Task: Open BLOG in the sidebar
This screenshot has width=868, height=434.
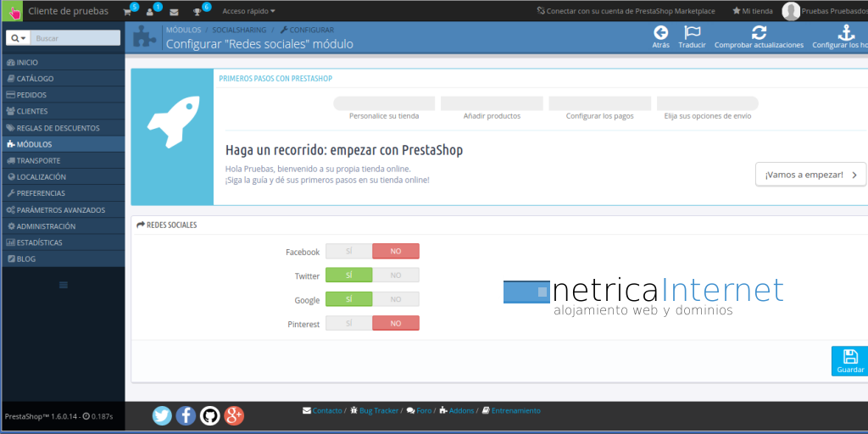Action: pos(63,259)
